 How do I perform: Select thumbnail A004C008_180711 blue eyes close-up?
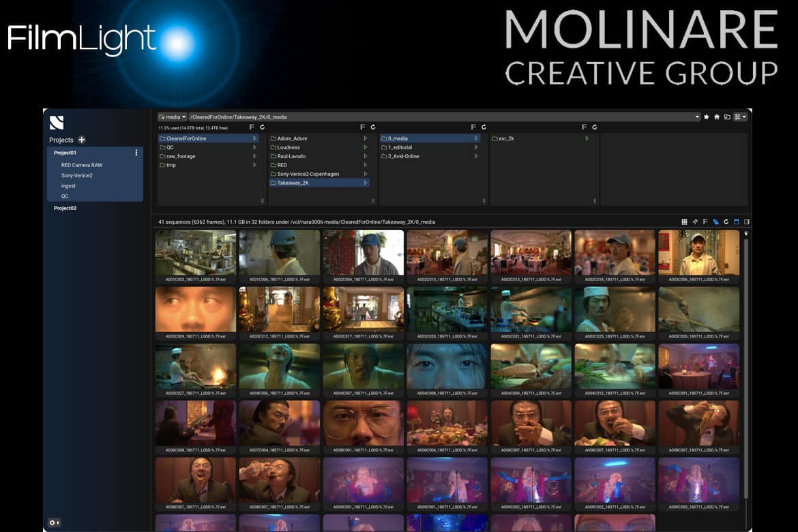click(447, 370)
